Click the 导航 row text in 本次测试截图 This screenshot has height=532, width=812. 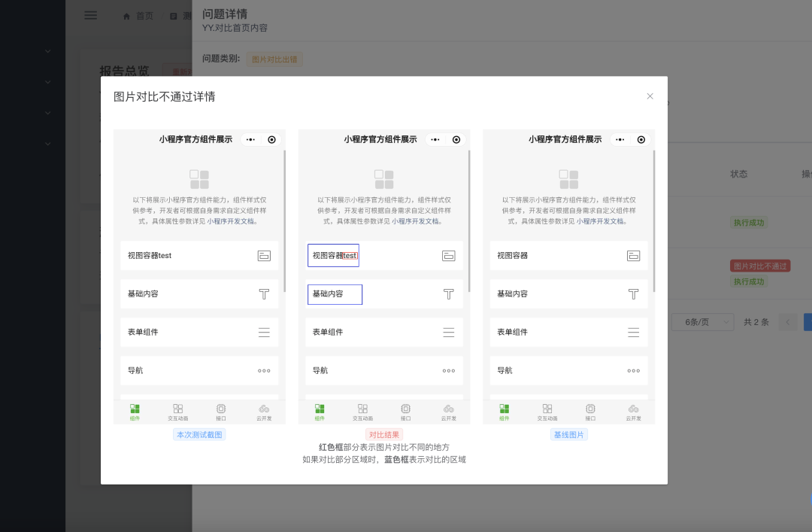coord(135,371)
